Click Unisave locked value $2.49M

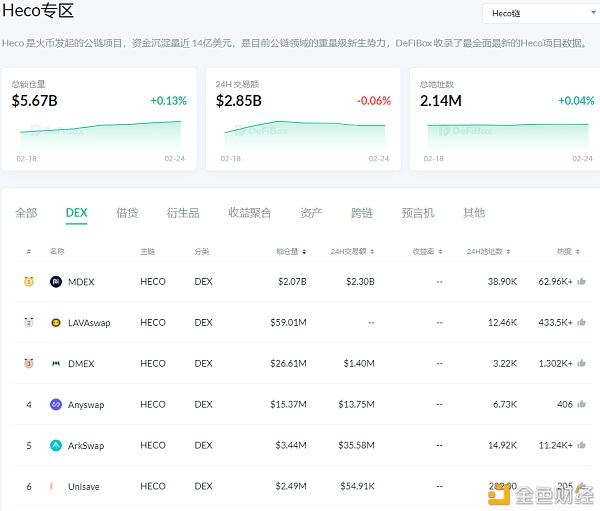pyautogui.click(x=291, y=487)
